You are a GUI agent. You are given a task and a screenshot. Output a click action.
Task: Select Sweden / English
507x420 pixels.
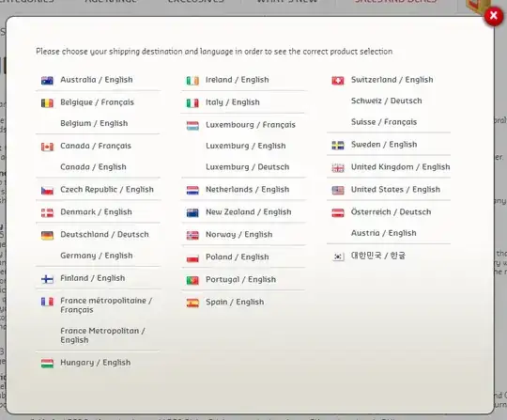[384, 145]
